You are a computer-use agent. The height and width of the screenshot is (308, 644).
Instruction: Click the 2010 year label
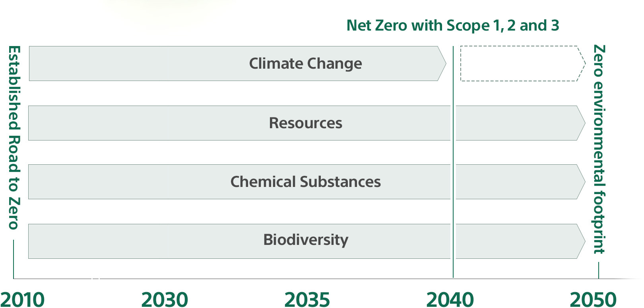(x=22, y=299)
